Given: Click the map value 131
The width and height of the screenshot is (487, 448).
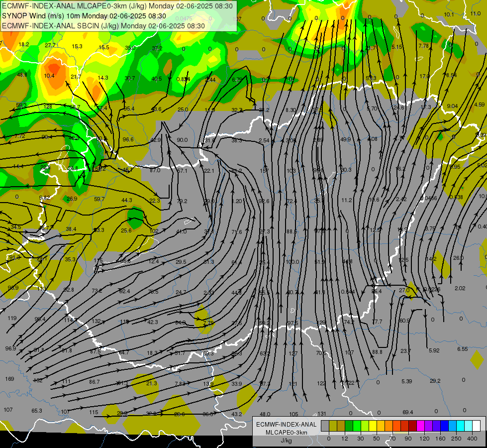Looking at the screenshot, I should pos(322,414).
